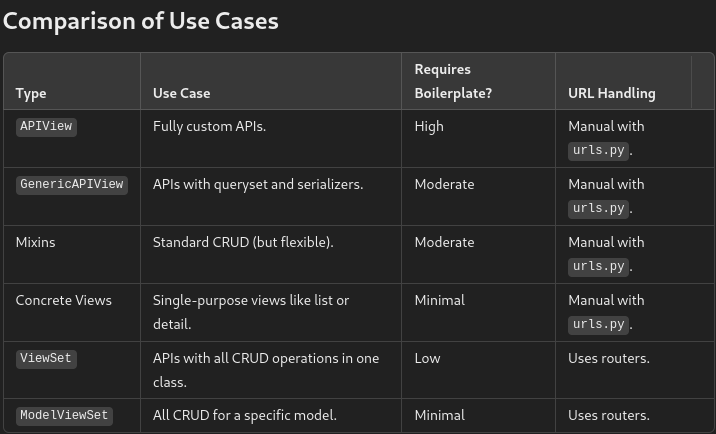
Task: Click the Type column header
Action: coord(31,93)
